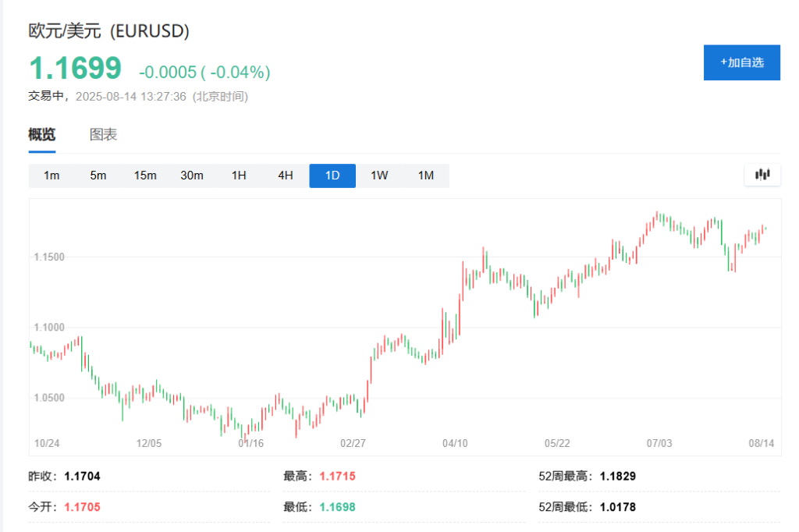Click the 1.1699 current price
799x532 pixels.
coord(76,69)
